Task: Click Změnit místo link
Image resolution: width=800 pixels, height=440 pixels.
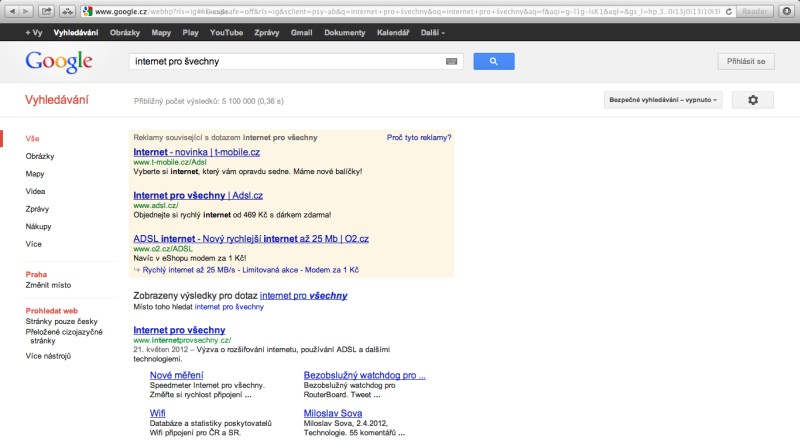Action: [48, 285]
